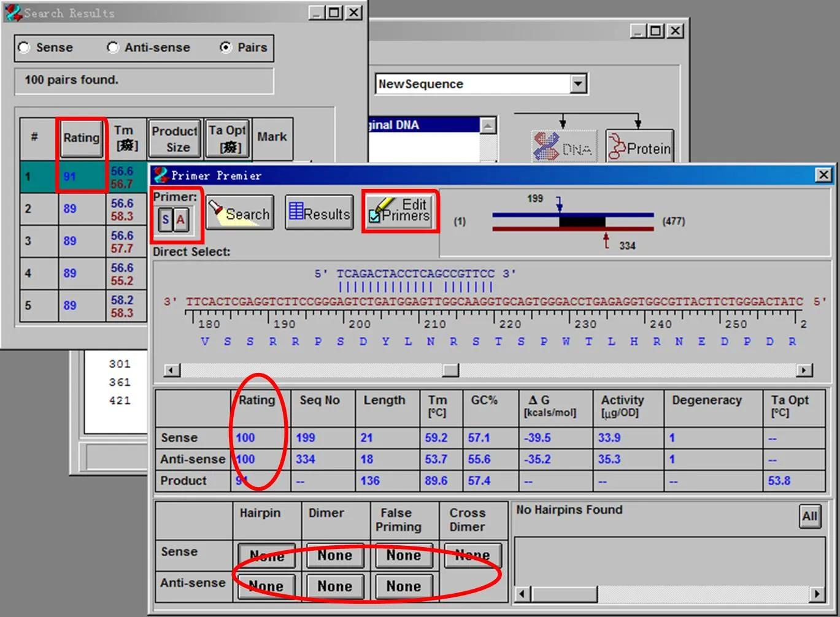Maximize the back sequence window

(657, 31)
